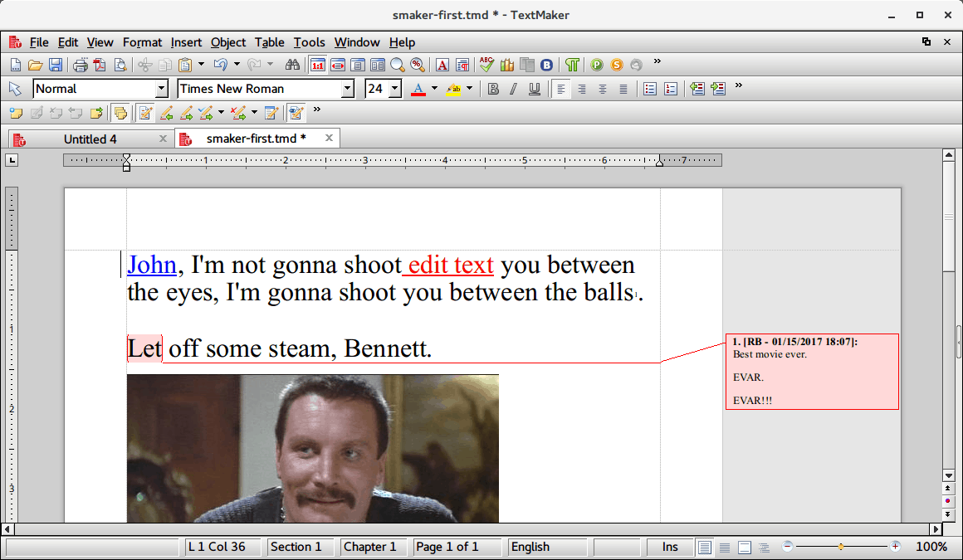
Task: Toggle the comments pane display
Action: point(121,113)
